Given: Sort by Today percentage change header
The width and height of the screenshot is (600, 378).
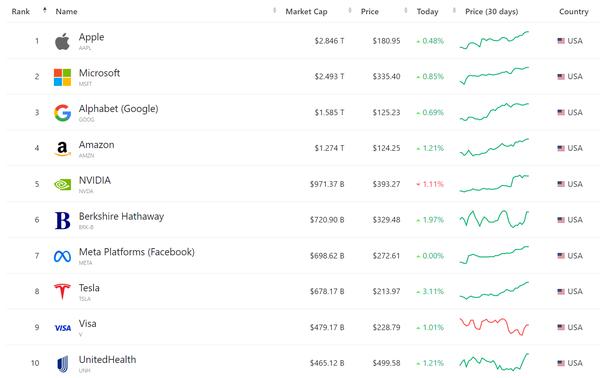Looking at the screenshot, I should 427,11.
